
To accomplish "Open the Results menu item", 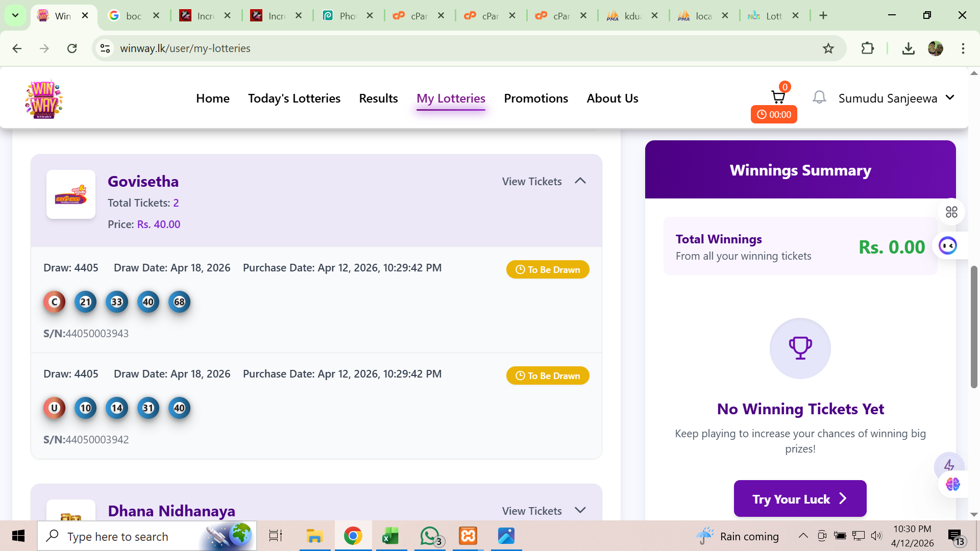I will click(378, 98).
